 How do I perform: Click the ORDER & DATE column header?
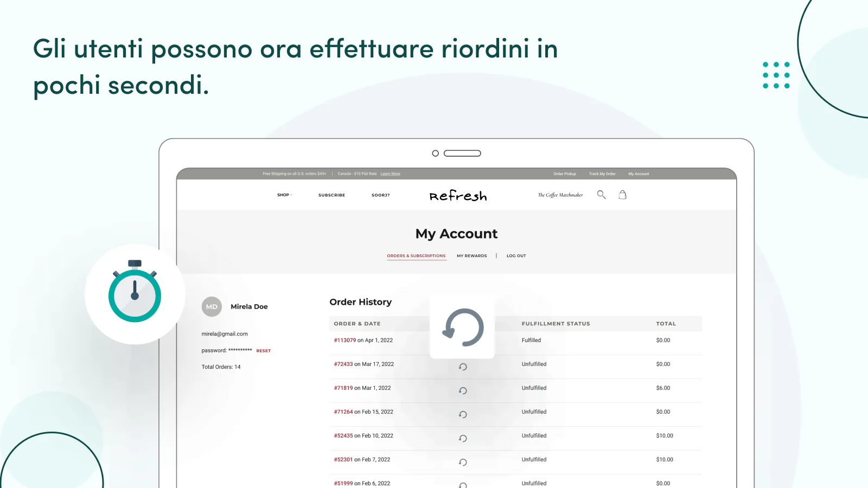point(357,324)
